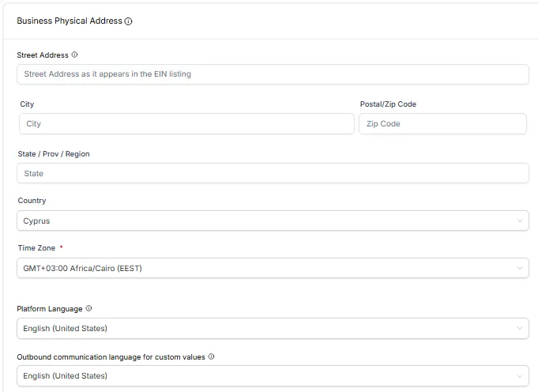Click info icon next to Street Address
The height and width of the screenshot is (392, 538).
75,55
